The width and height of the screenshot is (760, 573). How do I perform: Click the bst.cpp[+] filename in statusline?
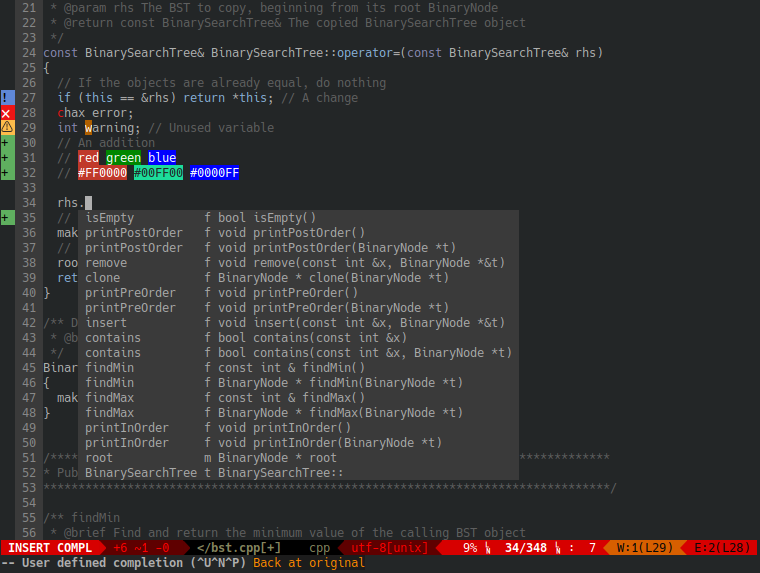240,548
